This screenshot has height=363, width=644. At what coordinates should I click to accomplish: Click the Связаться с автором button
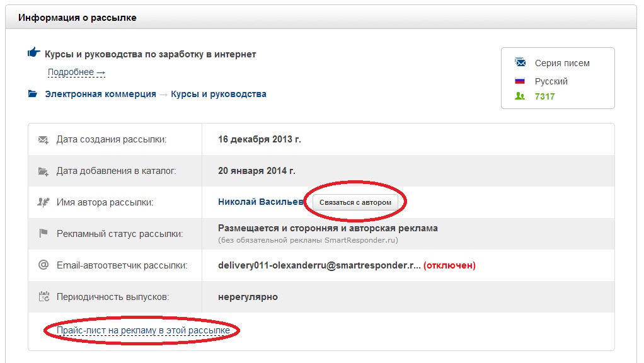(355, 202)
